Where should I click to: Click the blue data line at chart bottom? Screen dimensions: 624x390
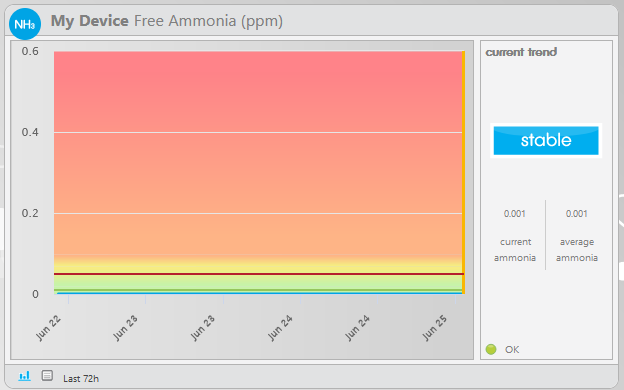pos(259,293)
